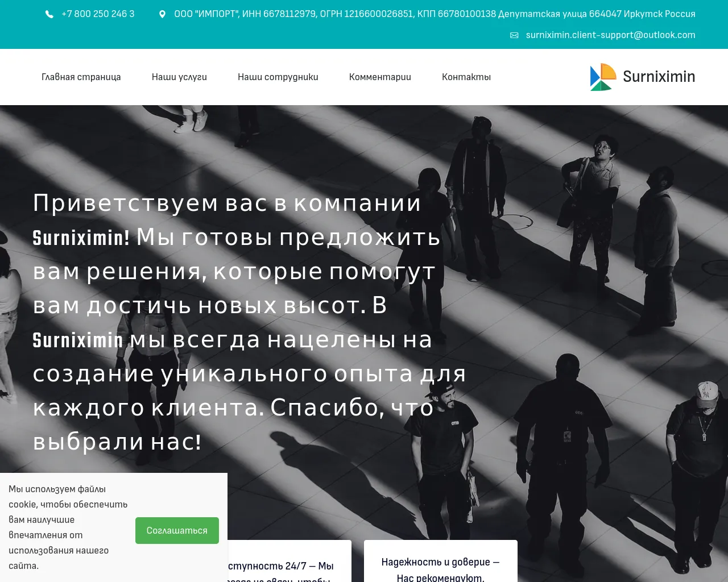Accept cookies with the Соглашаться button
This screenshot has height=582, width=728.
coord(177,530)
